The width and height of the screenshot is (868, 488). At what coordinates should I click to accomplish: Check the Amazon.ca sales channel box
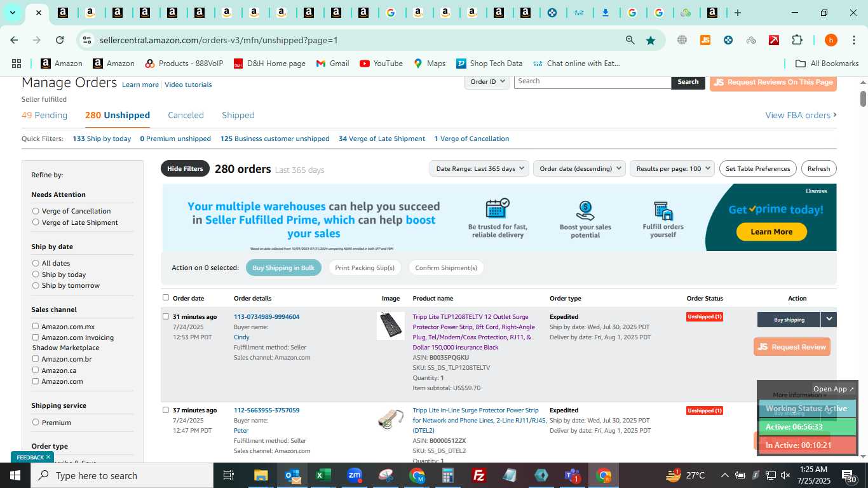(x=36, y=370)
